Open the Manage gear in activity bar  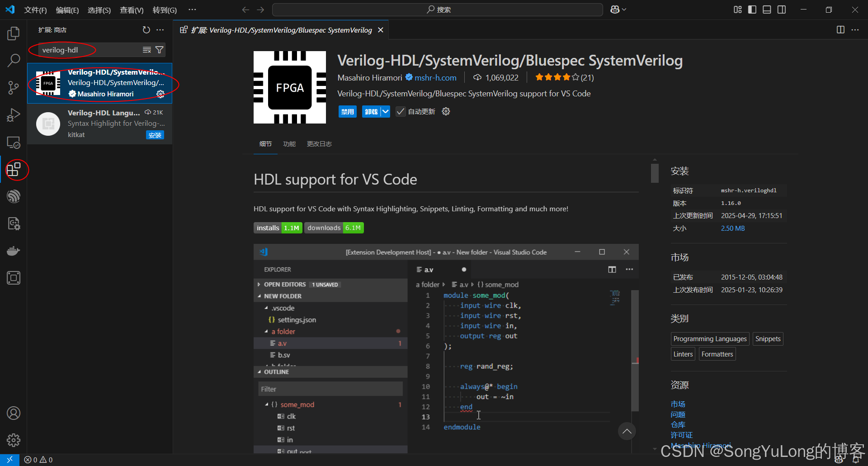(14, 440)
